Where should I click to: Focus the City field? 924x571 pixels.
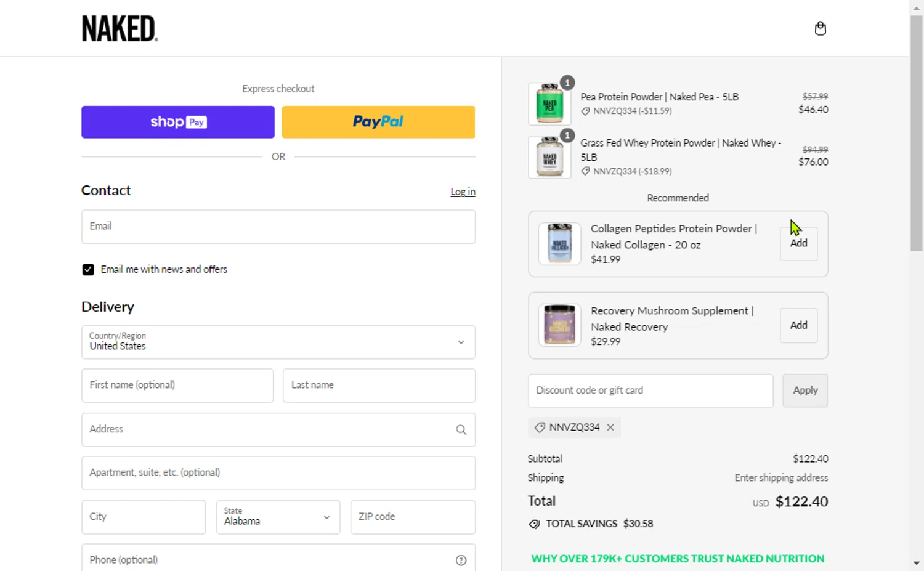[x=144, y=517]
